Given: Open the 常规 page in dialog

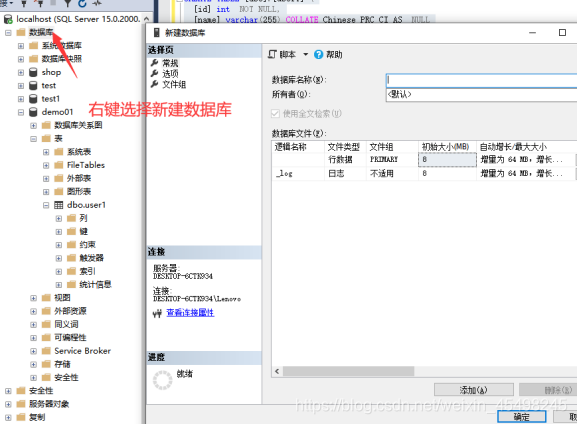Looking at the screenshot, I should coord(170,63).
